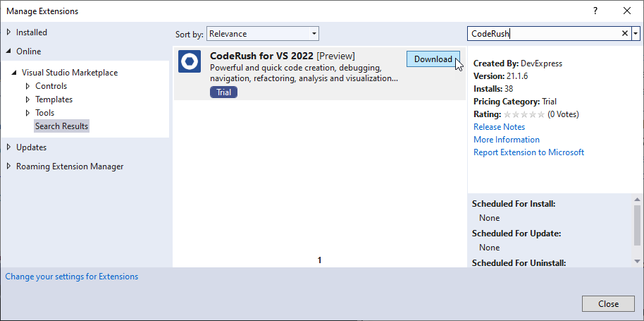This screenshot has width=644, height=321.
Task: Download the CodeRush for VS 2022 extension
Action: pyautogui.click(x=433, y=59)
